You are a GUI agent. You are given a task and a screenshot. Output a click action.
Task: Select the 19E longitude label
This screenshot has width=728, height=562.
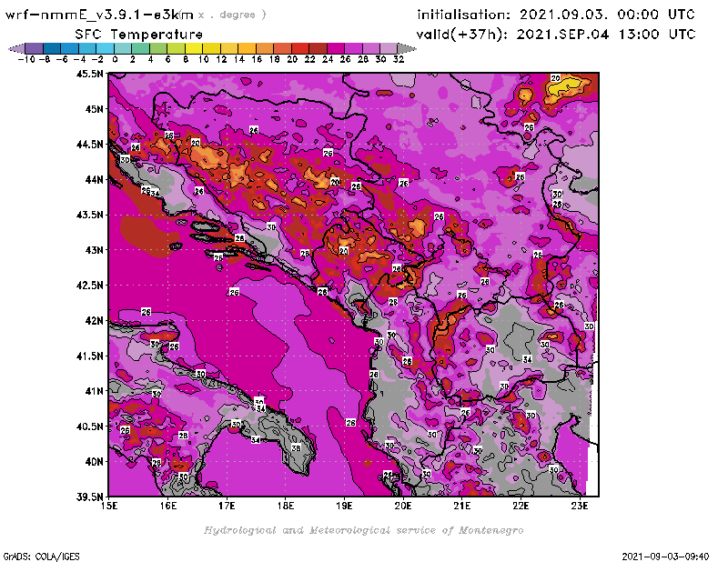click(x=345, y=506)
